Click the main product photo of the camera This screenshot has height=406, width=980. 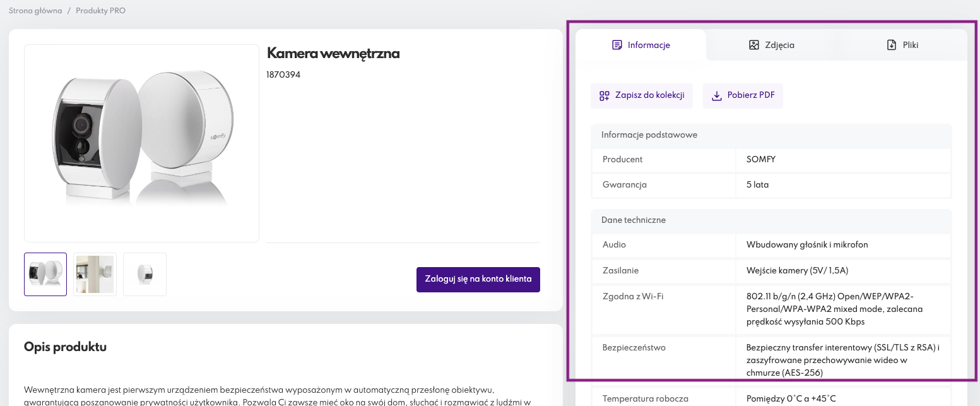(x=141, y=143)
